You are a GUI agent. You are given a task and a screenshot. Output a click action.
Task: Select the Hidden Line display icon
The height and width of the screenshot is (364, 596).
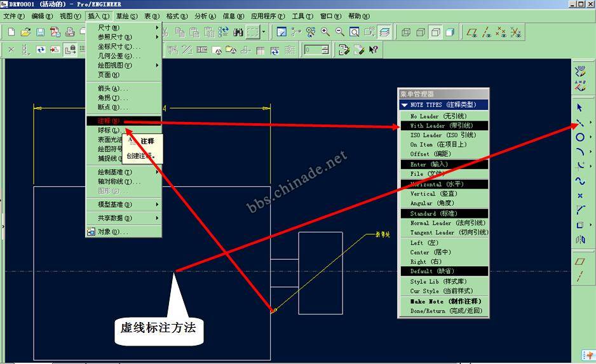(x=421, y=32)
